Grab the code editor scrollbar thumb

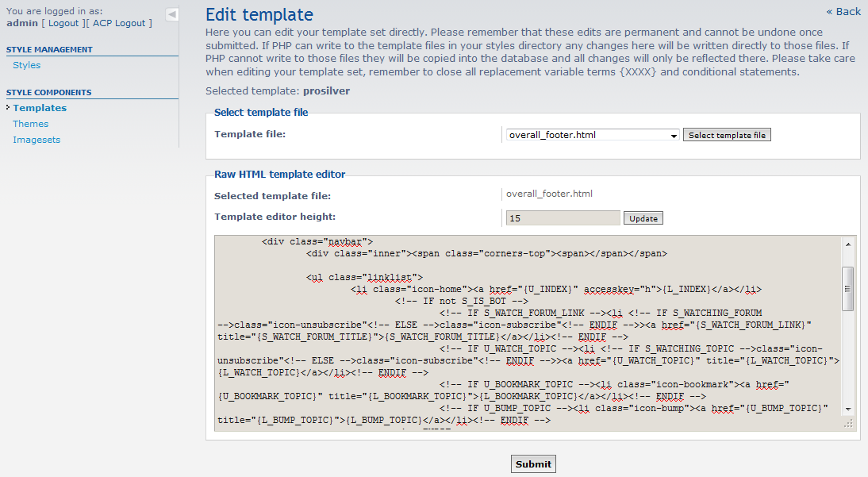tap(848, 288)
